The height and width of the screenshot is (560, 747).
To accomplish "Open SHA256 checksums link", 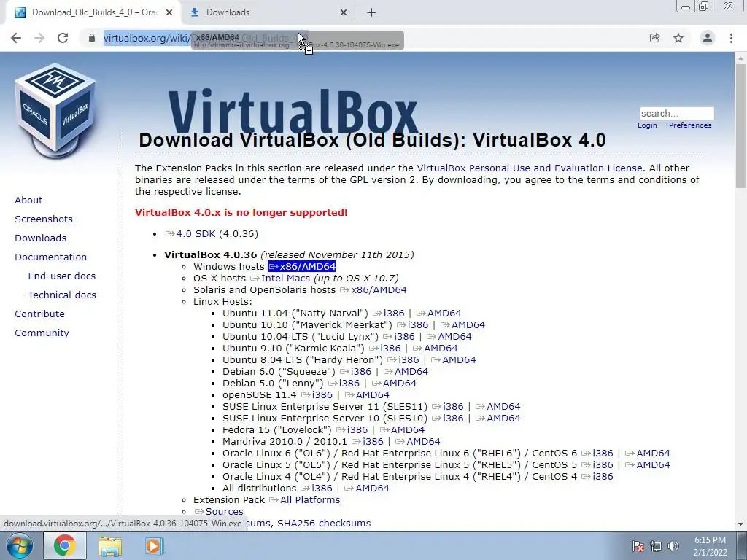I will [x=324, y=524].
